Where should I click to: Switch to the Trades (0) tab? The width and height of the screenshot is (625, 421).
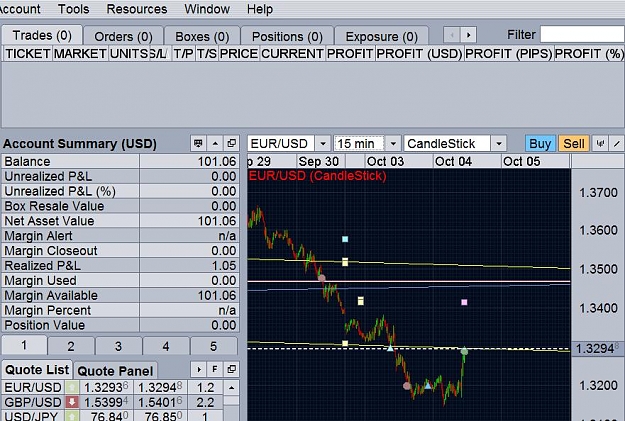click(42, 35)
